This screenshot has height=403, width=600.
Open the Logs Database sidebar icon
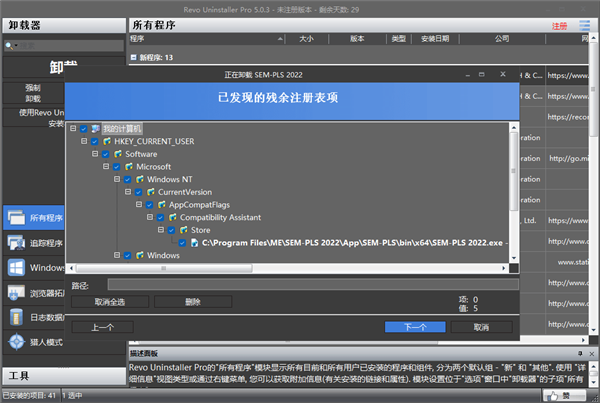(16, 317)
